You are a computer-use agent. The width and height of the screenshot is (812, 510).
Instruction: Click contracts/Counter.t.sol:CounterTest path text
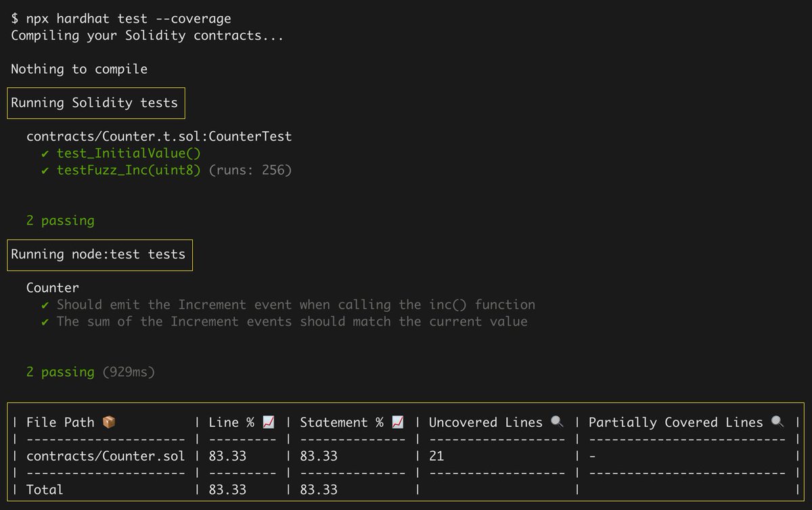159,137
